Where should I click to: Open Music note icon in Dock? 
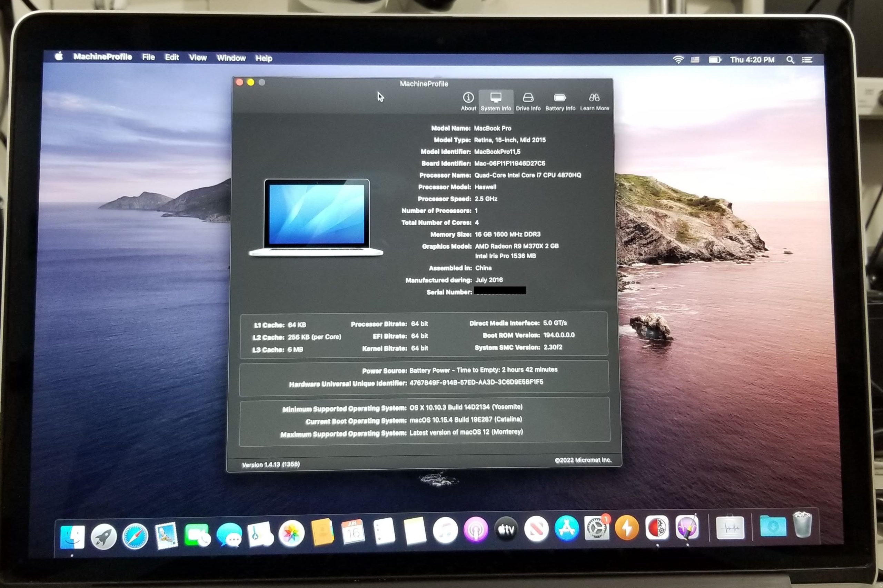(x=445, y=530)
